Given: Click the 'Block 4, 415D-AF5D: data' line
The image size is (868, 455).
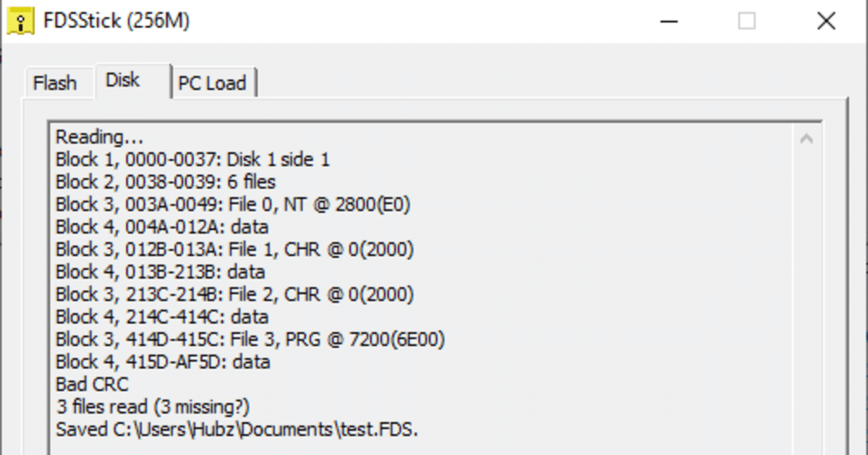Looking at the screenshot, I should coord(163,361).
